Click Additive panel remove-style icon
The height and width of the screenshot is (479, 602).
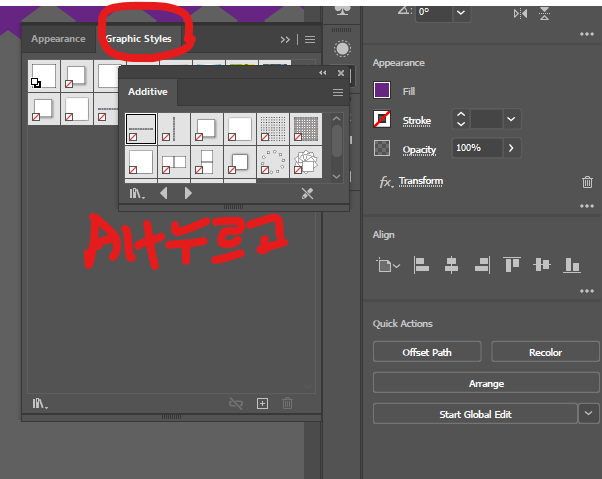(x=307, y=193)
